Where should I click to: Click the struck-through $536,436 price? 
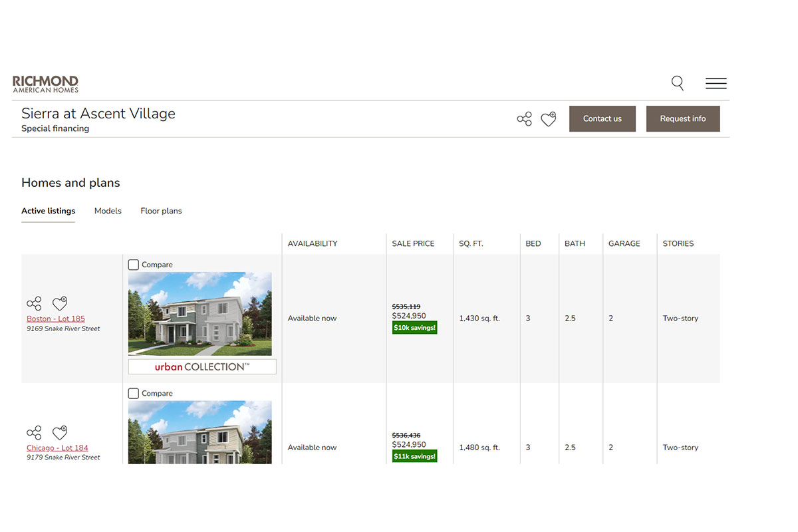click(406, 436)
